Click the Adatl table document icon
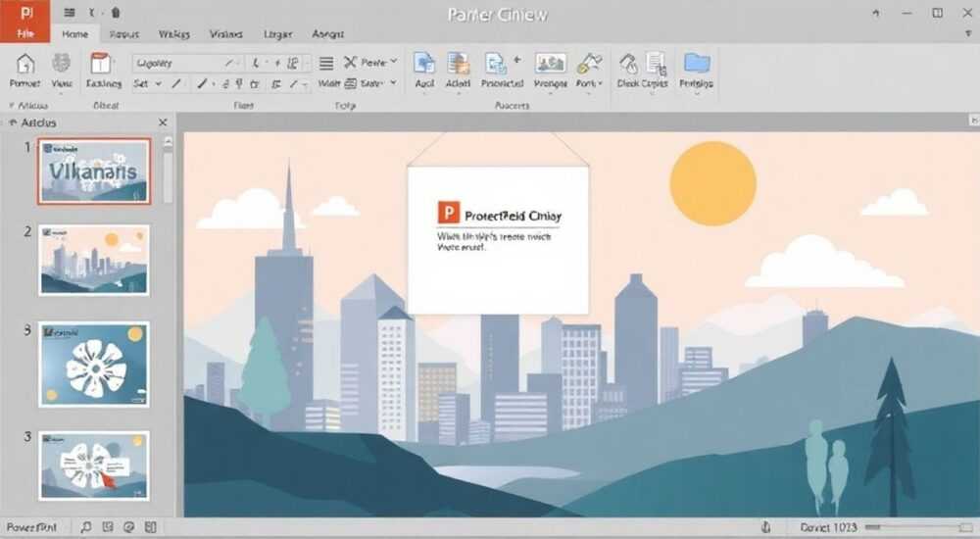The height and width of the screenshot is (539, 980). coord(458,64)
